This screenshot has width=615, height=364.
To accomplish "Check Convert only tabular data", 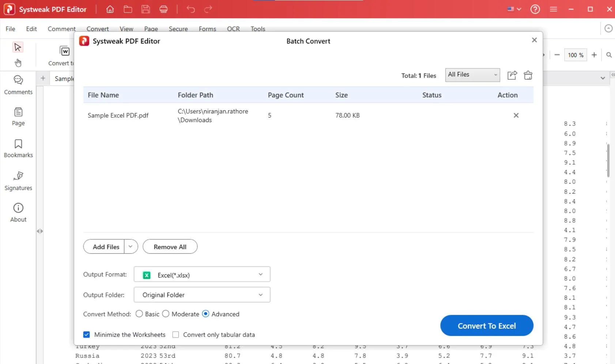I will (x=176, y=334).
